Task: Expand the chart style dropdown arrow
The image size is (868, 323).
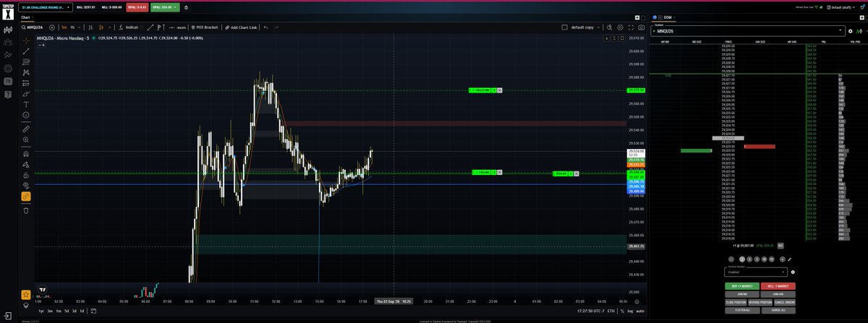Action: pos(110,27)
